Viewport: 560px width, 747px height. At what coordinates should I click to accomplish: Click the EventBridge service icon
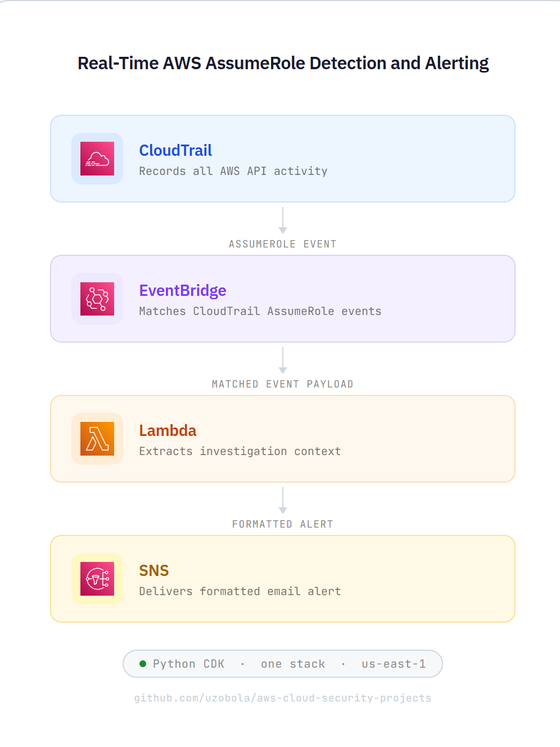(97, 299)
